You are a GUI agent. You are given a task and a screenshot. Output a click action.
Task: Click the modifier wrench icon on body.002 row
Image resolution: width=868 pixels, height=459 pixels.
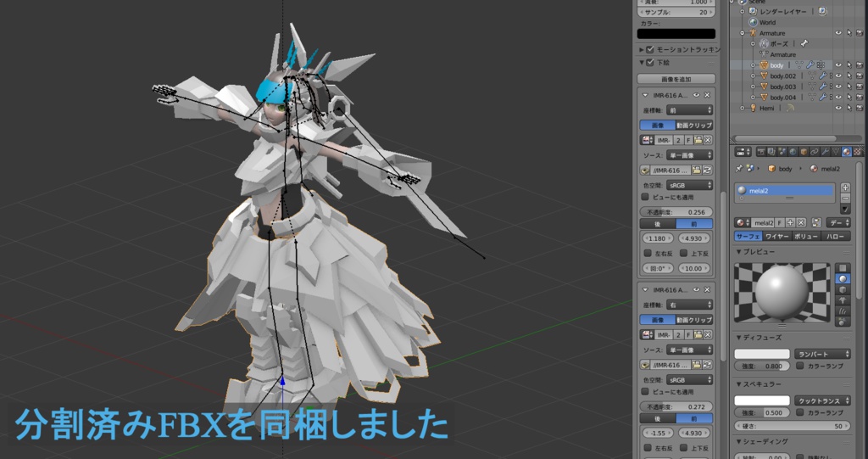(823, 76)
